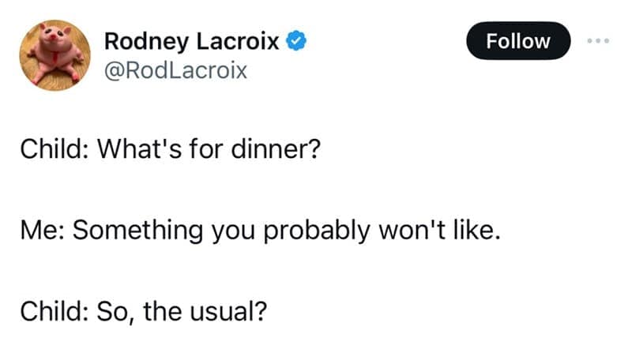Click the line "Child: What's for dinner?"
Screen dimensions: 632x364
tap(169, 148)
